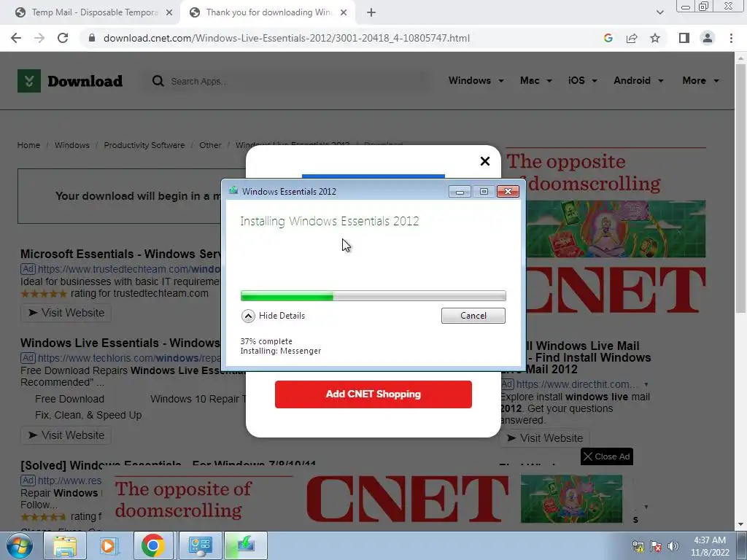Viewport: 747px width, 560px height.
Task: Click the Other breadcrumb link
Action: click(x=210, y=145)
